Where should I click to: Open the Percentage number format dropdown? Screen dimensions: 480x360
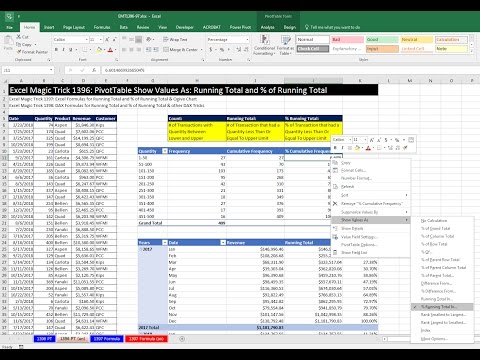247,39
